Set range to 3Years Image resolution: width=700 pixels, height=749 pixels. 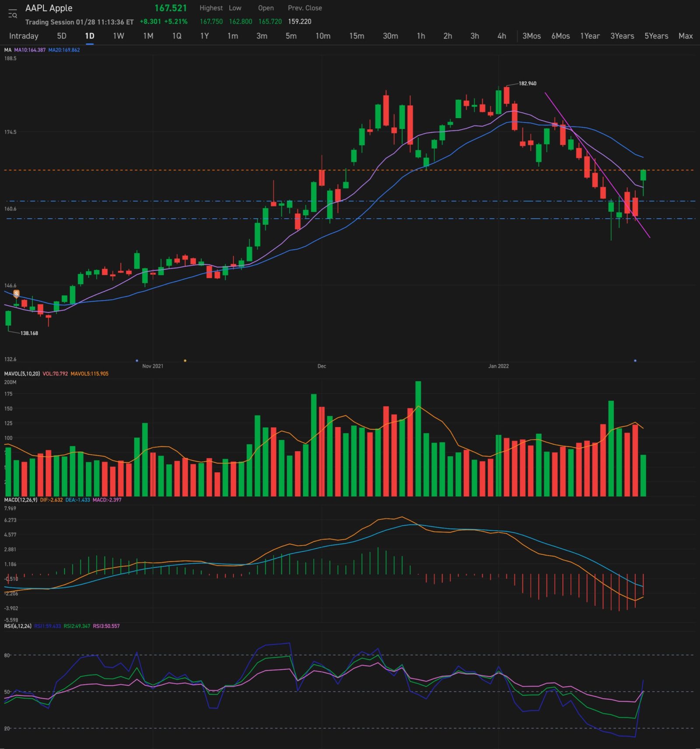[622, 36]
